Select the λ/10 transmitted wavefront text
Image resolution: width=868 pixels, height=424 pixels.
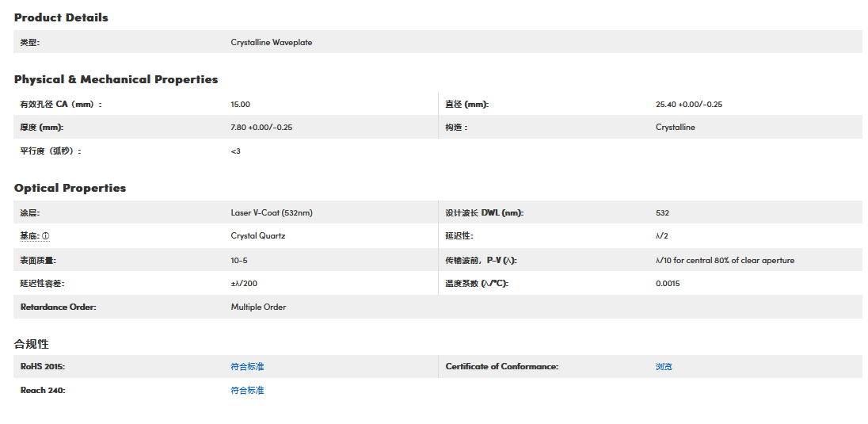pos(725,261)
